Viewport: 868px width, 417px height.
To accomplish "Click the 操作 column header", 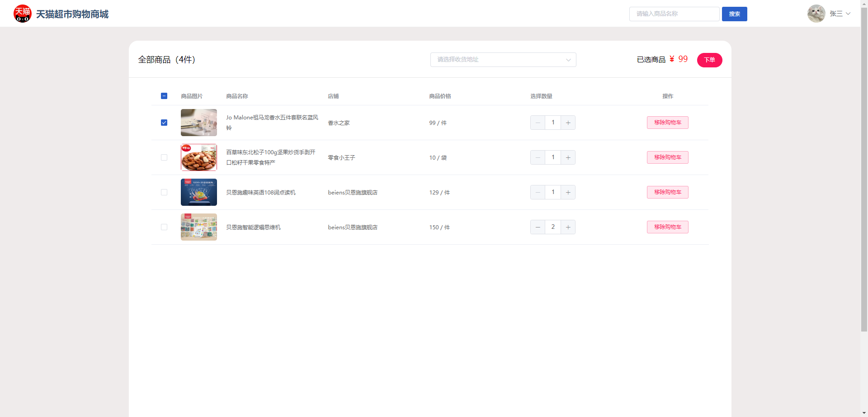I will click(668, 96).
